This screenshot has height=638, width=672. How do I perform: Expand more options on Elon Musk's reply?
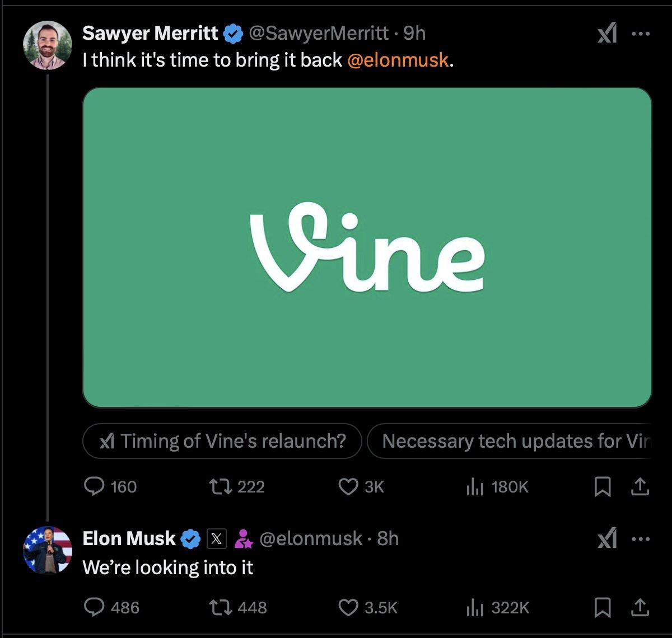(x=640, y=540)
